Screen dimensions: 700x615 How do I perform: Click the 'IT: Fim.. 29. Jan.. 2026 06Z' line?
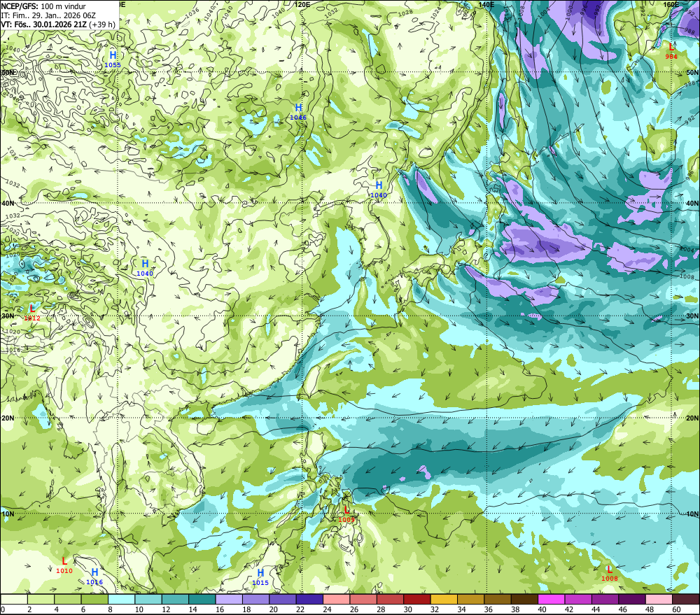(x=48, y=15)
